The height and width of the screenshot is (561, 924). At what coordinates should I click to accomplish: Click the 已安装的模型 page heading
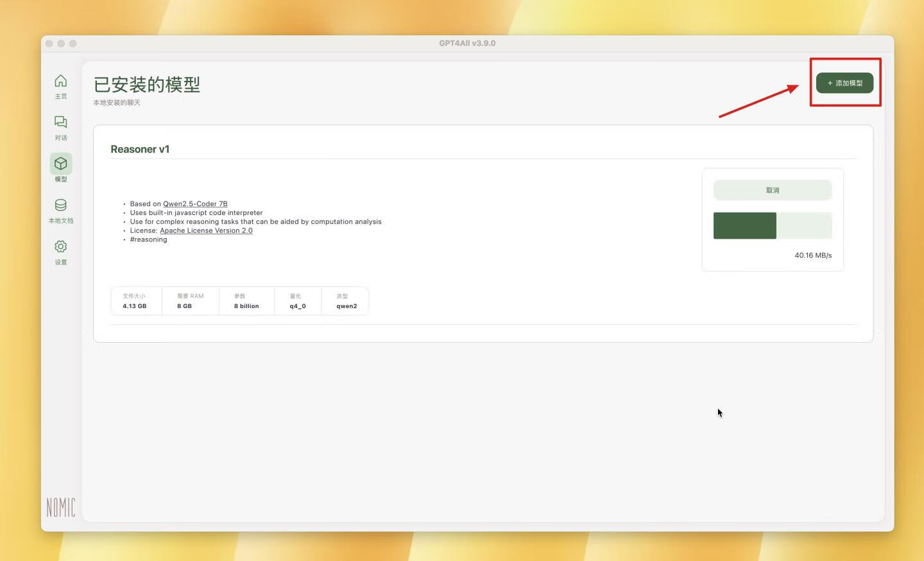tap(147, 84)
